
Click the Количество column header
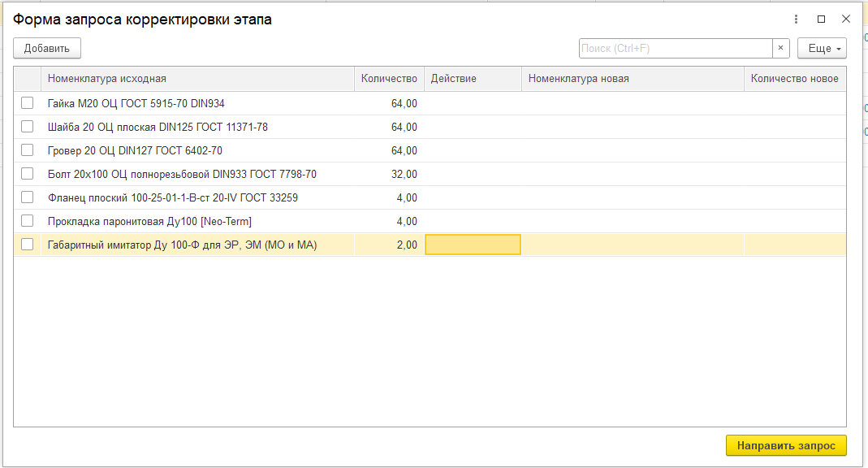click(x=389, y=79)
